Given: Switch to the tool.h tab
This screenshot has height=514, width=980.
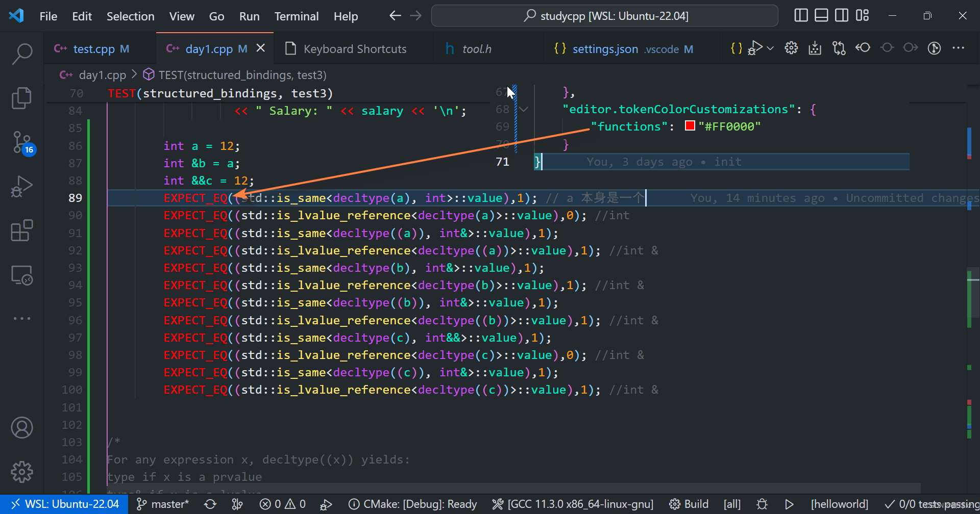Looking at the screenshot, I should pos(476,49).
